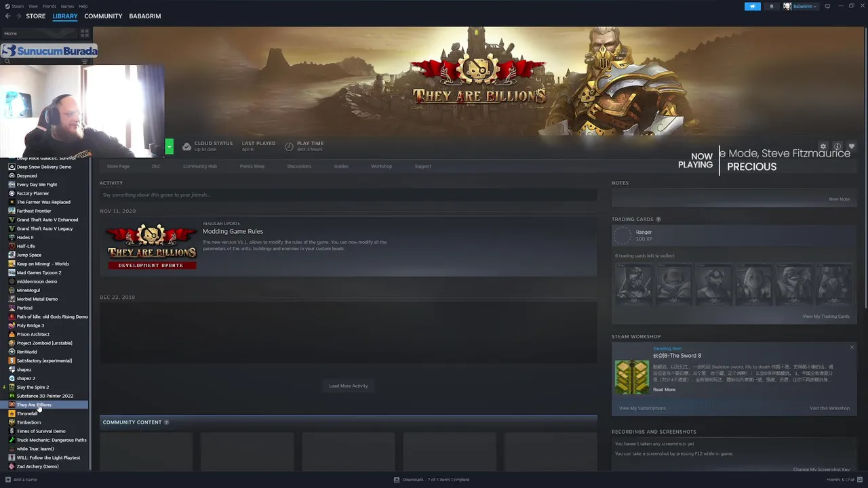This screenshot has height=488, width=868.
Task: Open the View menu
Action: coord(33,6)
